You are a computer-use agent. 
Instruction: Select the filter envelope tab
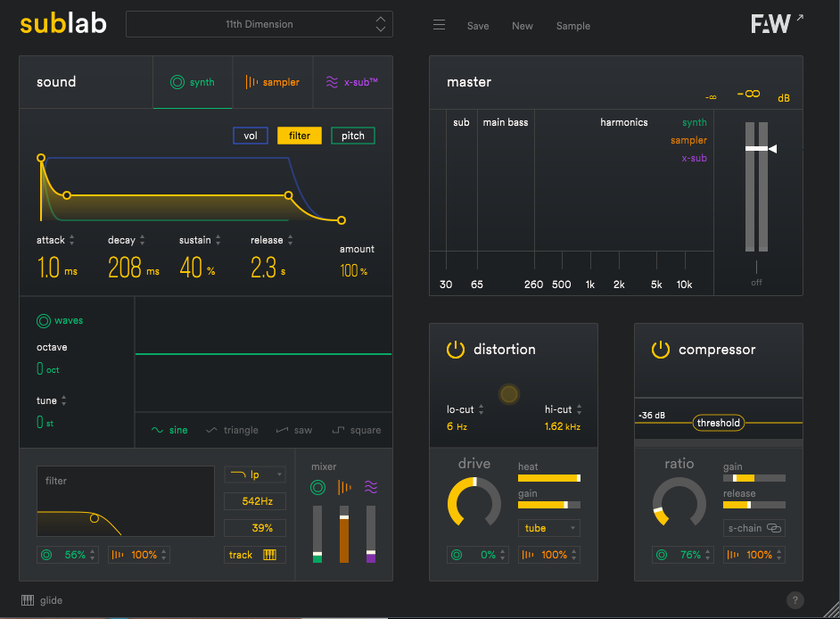point(300,136)
